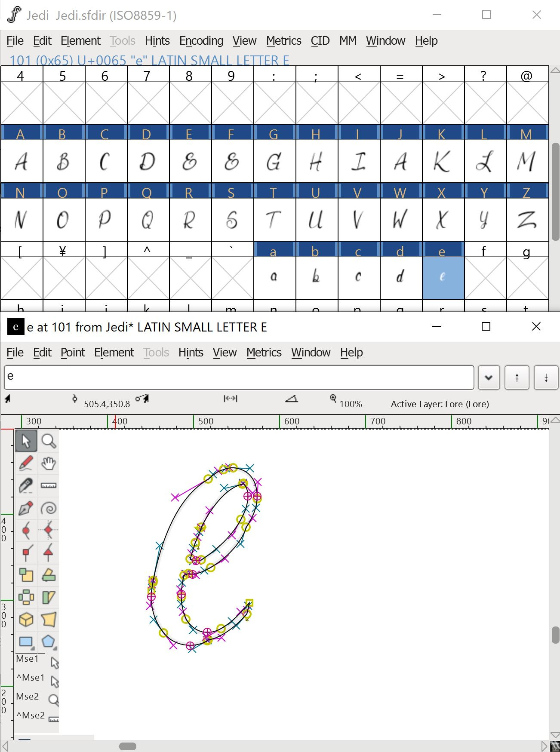Viewport: 560px width, 752px height.
Task: Click the font view scroll-up arrow
Action: coord(555,70)
